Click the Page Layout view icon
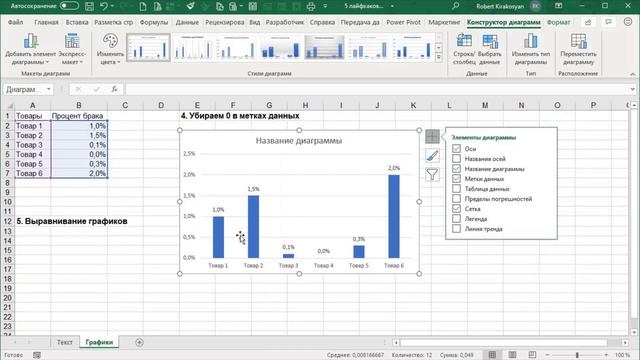Screen dimensions: 640x360 [512, 355]
